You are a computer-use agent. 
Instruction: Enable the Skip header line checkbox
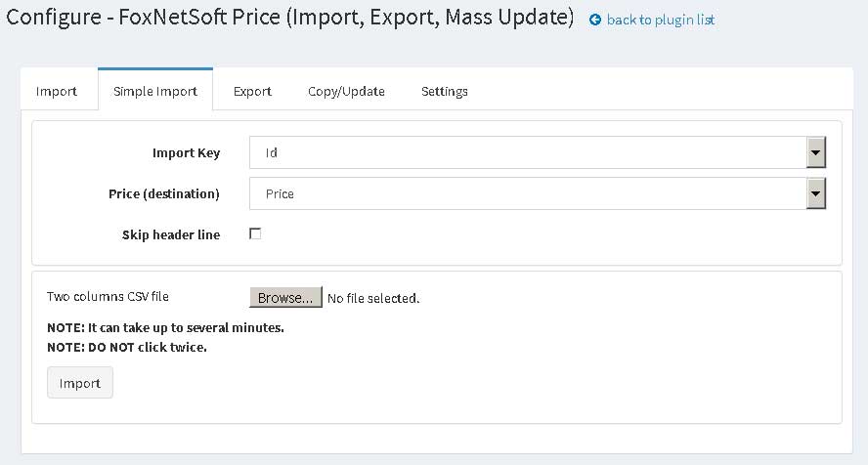coord(255,233)
